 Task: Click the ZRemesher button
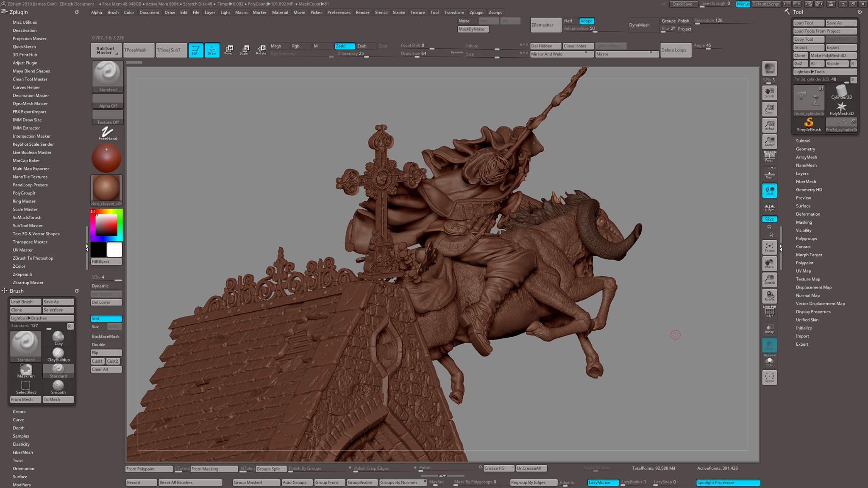pos(546,25)
